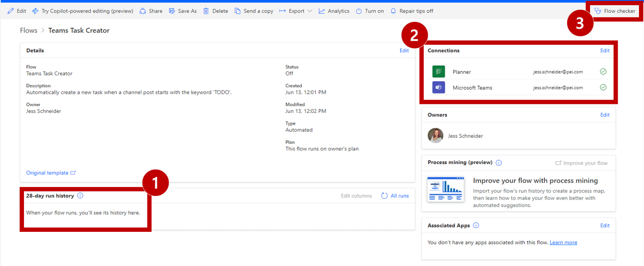Open the Flow checker
644x266 pixels.
[x=615, y=11]
